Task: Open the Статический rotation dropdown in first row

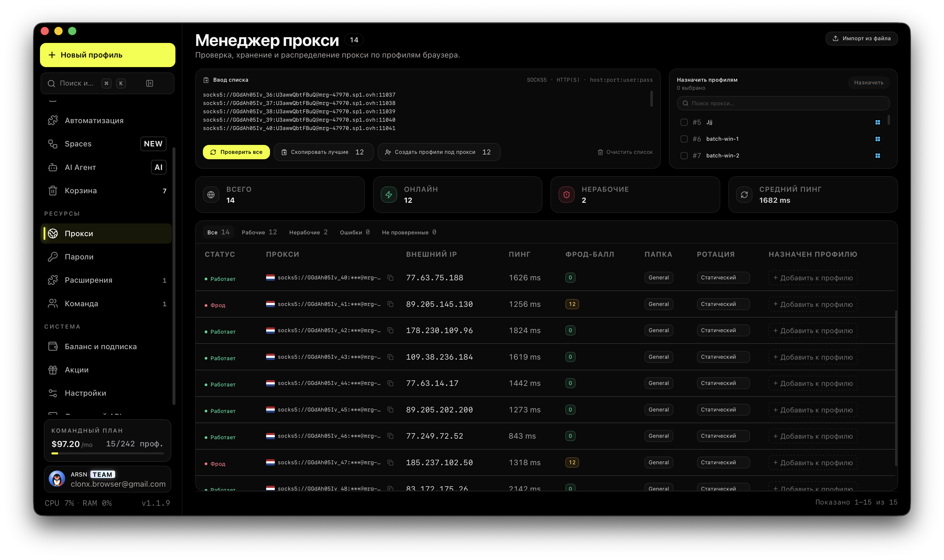Action: click(x=723, y=278)
